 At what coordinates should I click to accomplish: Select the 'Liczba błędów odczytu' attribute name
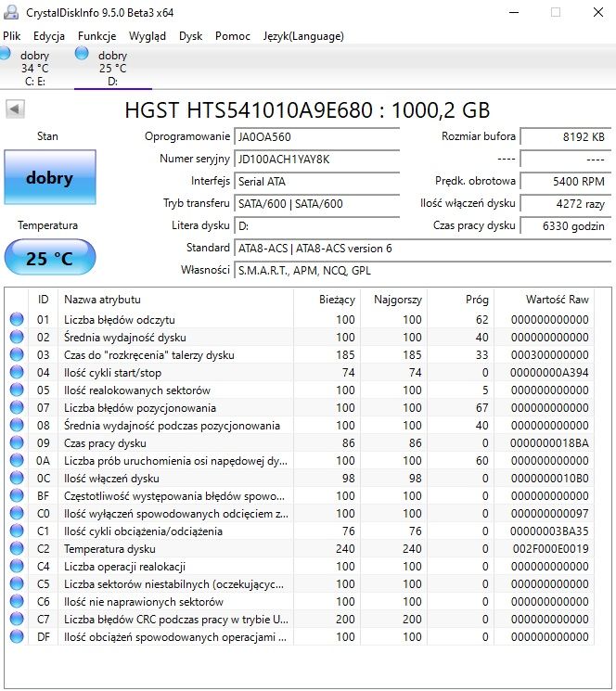(120, 319)
